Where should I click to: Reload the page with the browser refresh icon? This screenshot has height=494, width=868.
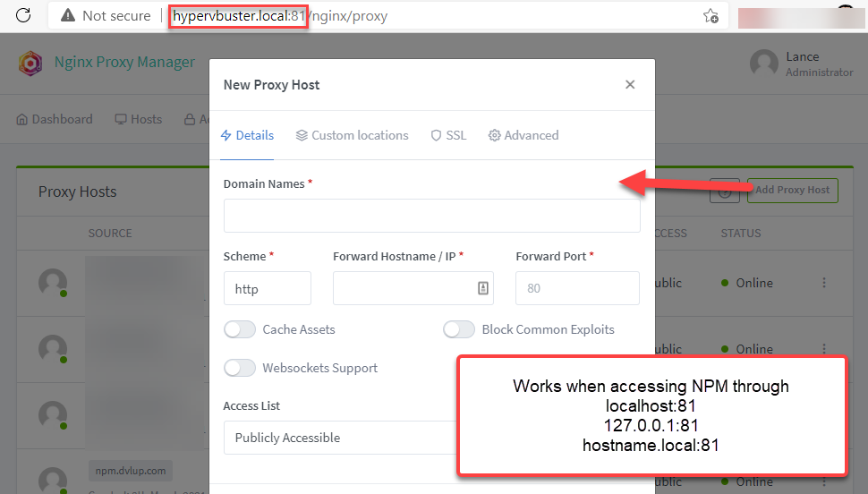click(x=23, y=15)
